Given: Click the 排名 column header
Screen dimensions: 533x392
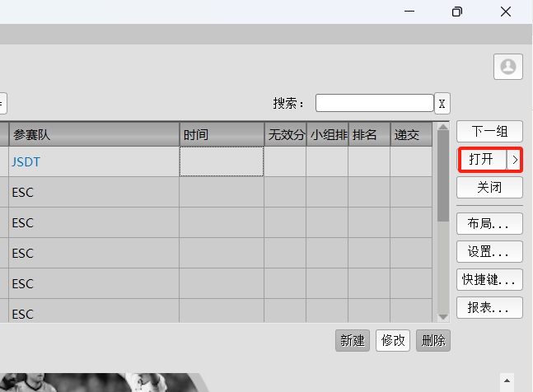Looking at the screenshot, I should 368,135.
